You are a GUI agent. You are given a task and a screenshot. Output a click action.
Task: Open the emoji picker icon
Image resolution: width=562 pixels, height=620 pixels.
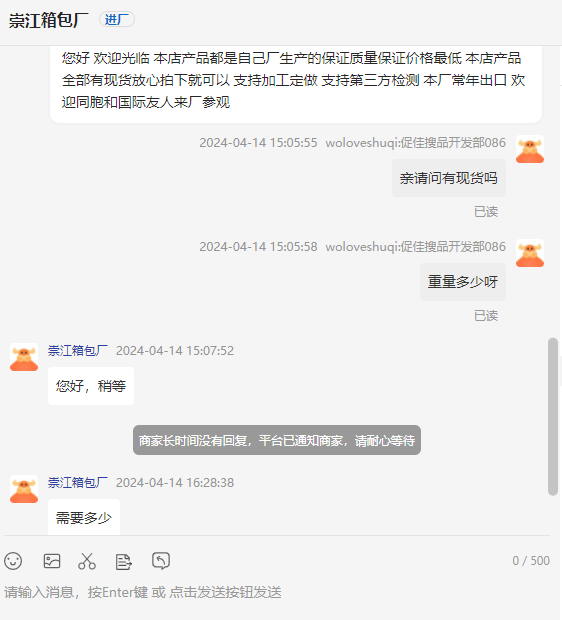click(13, 561)
